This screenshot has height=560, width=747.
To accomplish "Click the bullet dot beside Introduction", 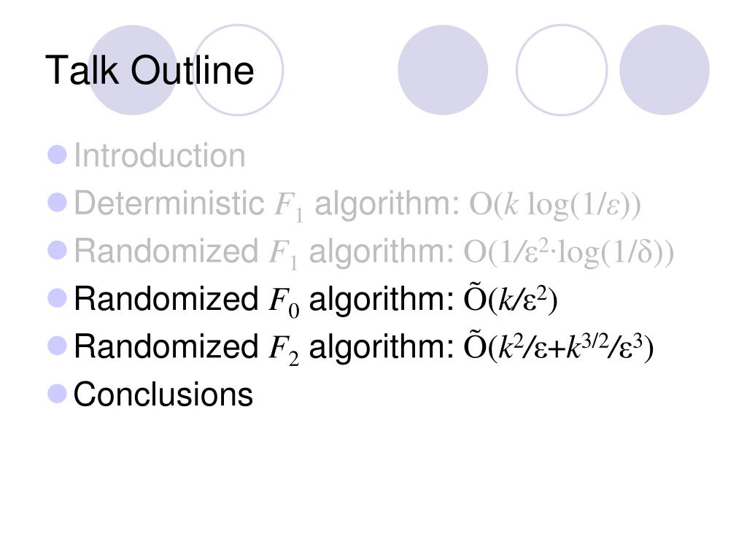I will [x=57, y=155].
